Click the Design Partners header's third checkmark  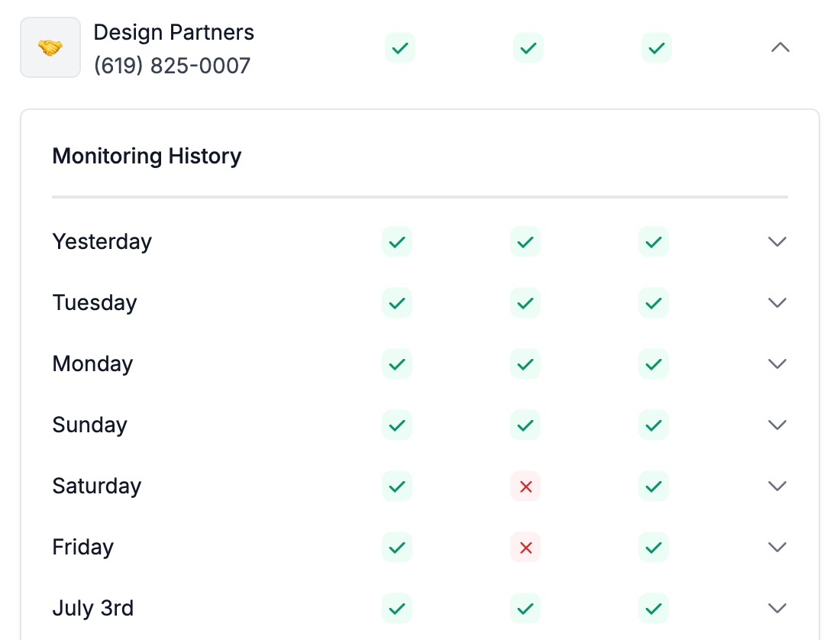coord(657,47)
